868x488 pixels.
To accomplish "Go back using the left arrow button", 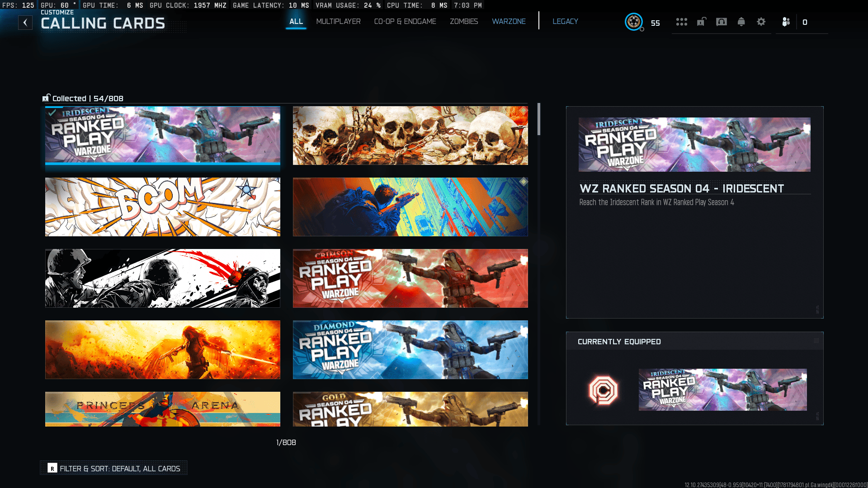I will pos(25,23).
